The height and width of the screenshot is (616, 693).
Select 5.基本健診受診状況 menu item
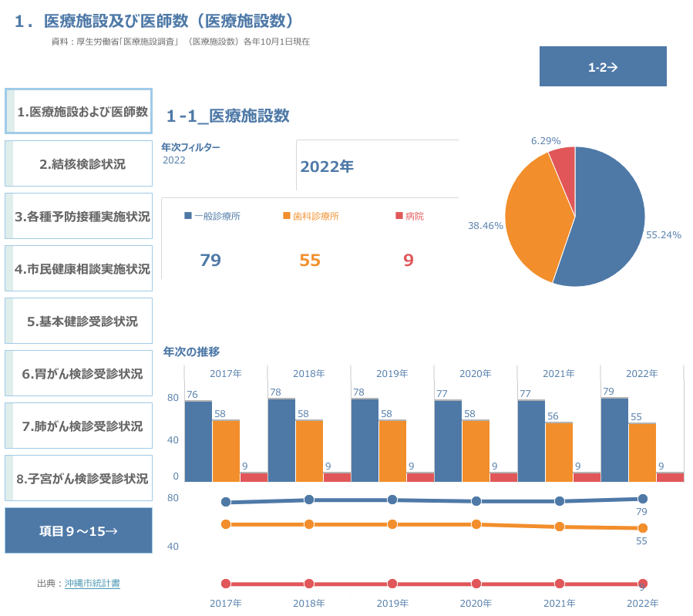tap(79, 321)
